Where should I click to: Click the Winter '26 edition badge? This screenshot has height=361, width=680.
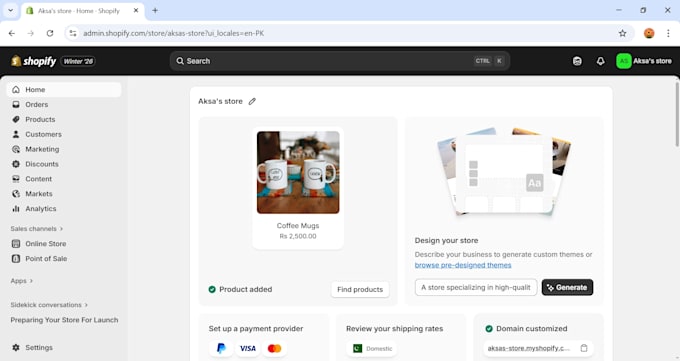coord(78,61)
